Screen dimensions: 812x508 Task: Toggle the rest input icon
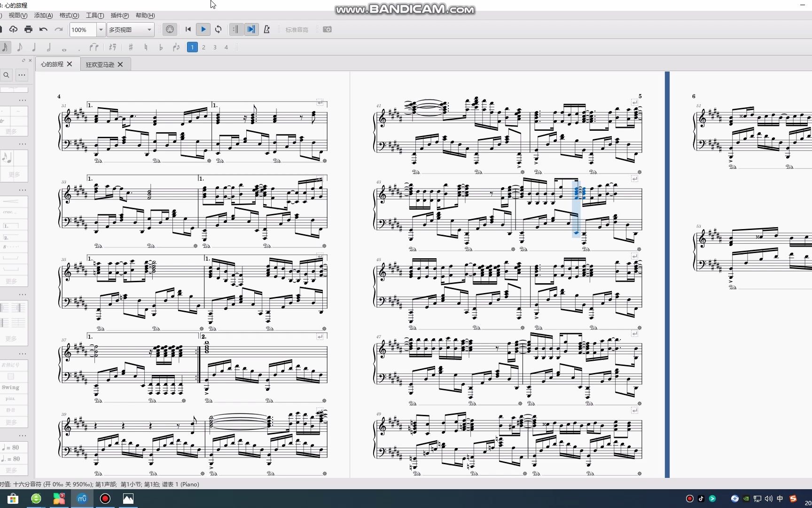click(x=112, y=47)
